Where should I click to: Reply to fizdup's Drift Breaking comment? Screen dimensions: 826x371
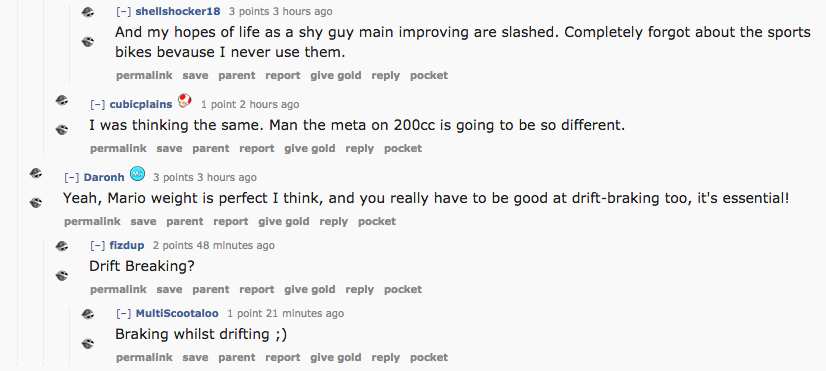[x=359, y=289]
